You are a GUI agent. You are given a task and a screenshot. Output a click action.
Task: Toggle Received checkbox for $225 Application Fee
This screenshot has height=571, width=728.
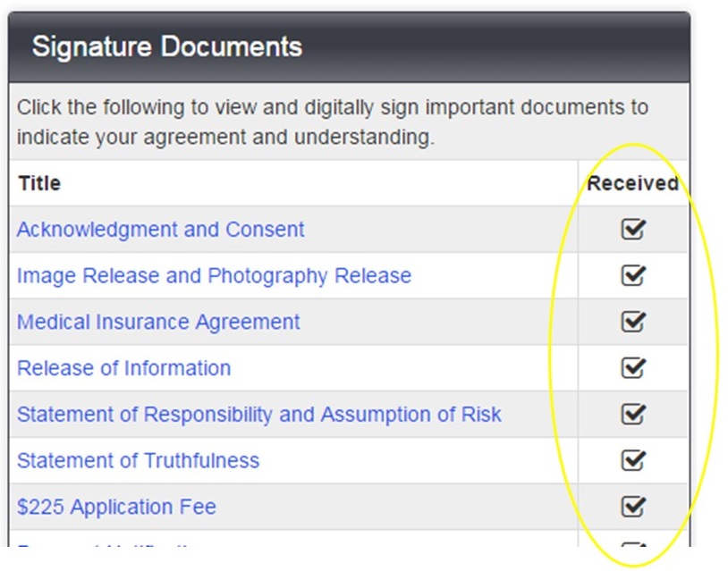coord(633,508)
